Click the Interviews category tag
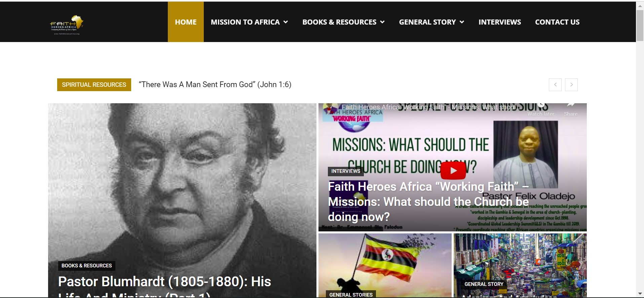 [x=346, y=171]
